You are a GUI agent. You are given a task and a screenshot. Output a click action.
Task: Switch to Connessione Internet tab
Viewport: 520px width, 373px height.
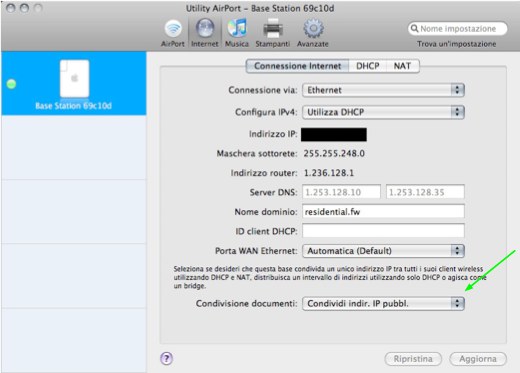tap(297, 66)
